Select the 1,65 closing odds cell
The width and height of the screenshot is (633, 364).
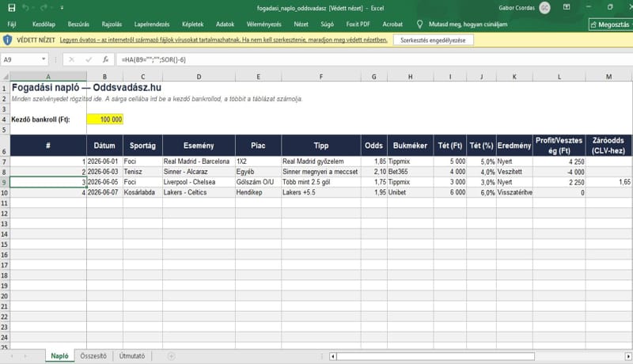608,182
